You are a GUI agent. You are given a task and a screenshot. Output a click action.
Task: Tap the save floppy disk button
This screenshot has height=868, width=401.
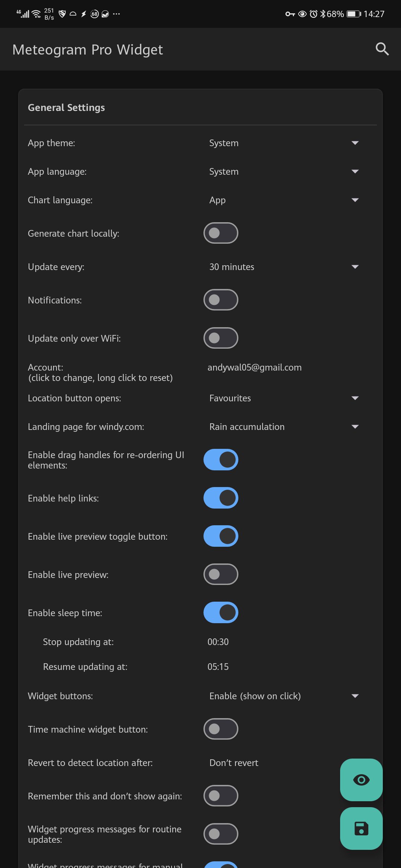(x=361, y=828)
